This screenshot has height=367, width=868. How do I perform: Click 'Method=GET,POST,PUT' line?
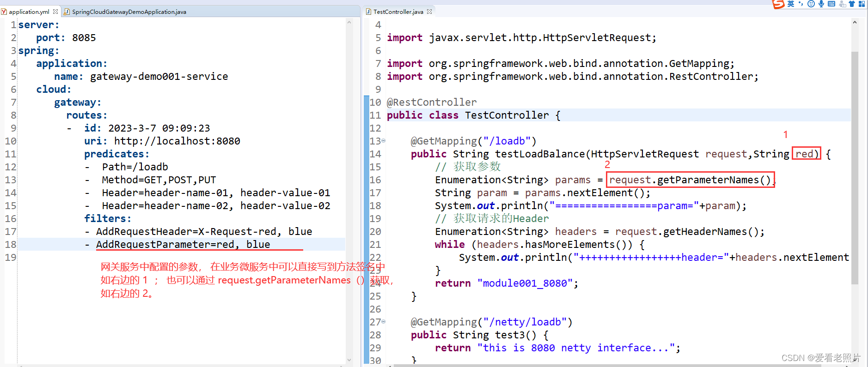[x=159, y=180]
